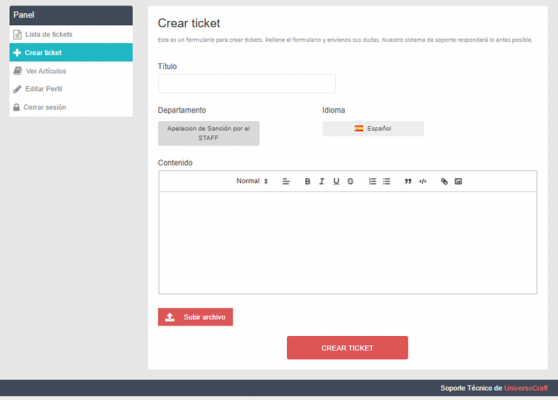
Task: Insert an image into the content
Action: point(458,181)
